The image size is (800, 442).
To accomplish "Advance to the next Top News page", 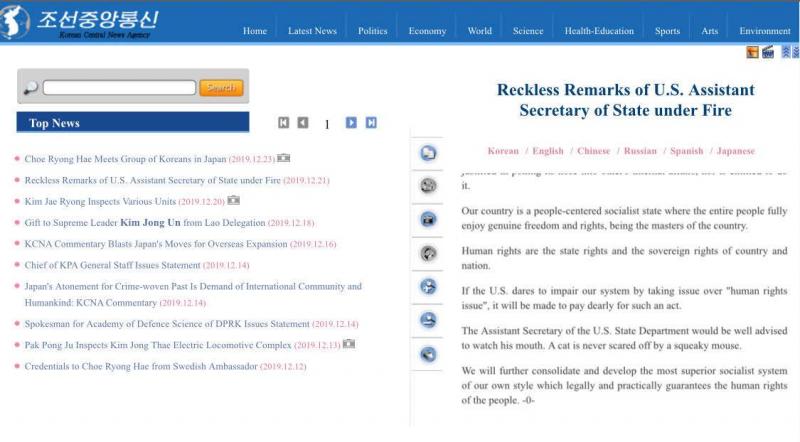I will point(351,122).
